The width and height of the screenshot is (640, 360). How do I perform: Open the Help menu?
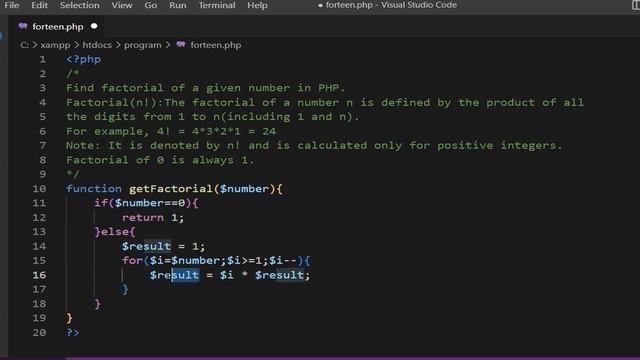tap(257, 5)
